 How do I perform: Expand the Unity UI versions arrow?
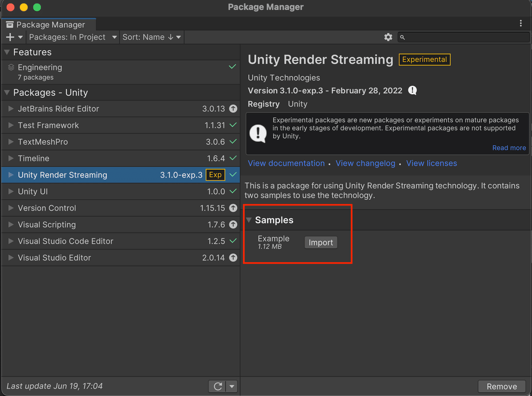(x=11, y=191)
